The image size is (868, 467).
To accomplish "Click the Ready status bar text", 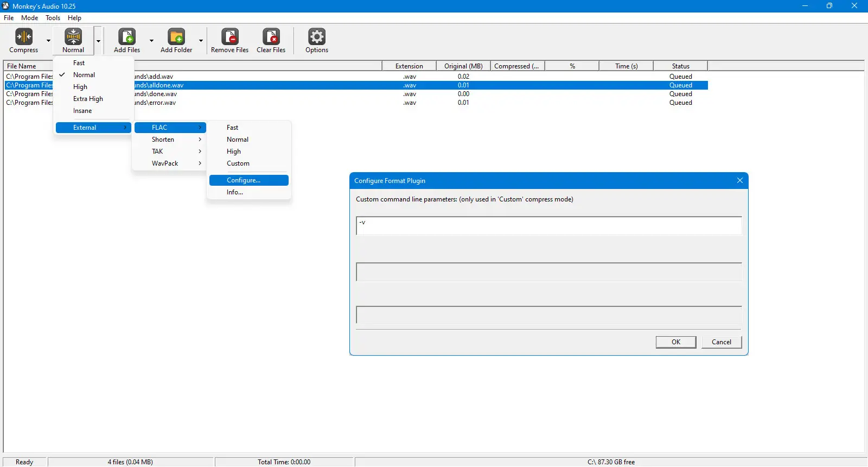I will 24,462.
